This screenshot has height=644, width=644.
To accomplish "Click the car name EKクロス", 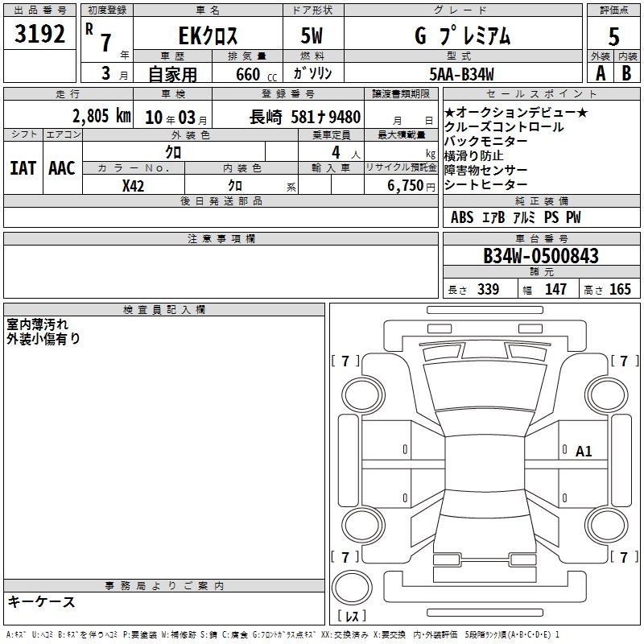I will click(x=206, y=36).
